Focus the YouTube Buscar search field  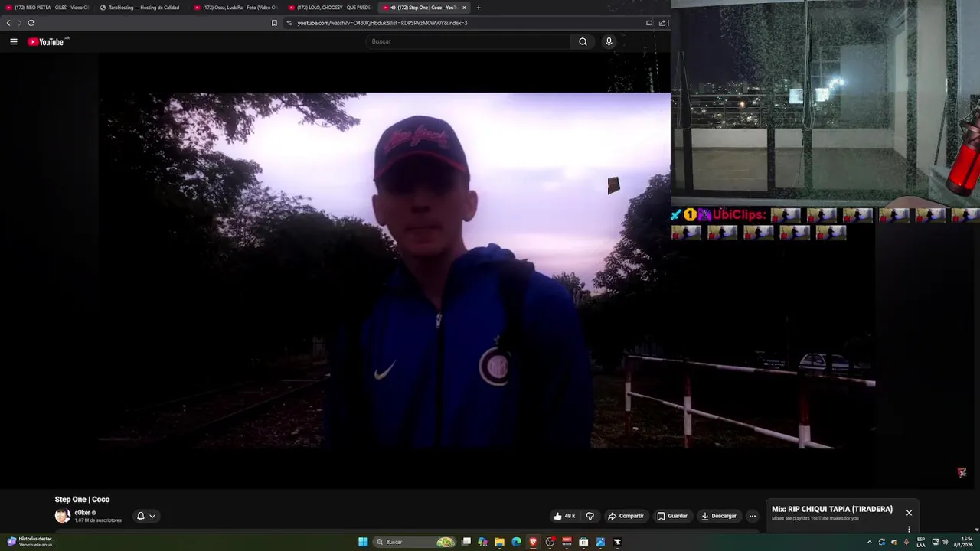468,42
